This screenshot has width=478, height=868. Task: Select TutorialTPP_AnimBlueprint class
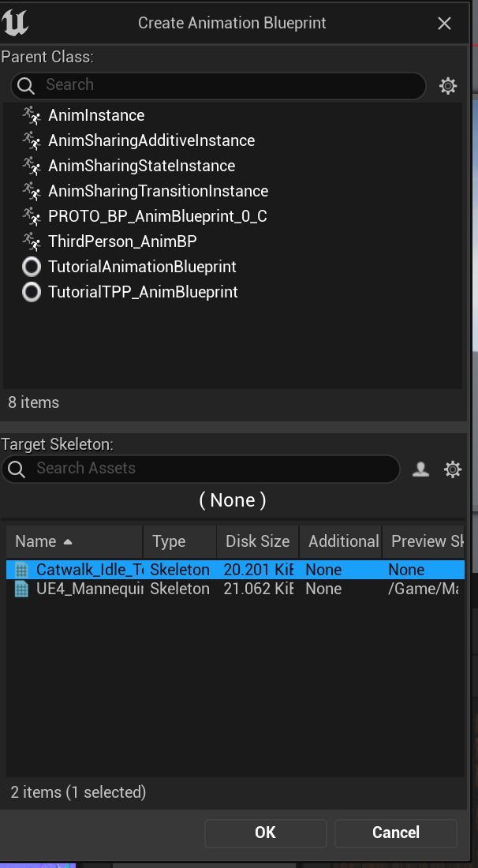click(x=143, y=292)
